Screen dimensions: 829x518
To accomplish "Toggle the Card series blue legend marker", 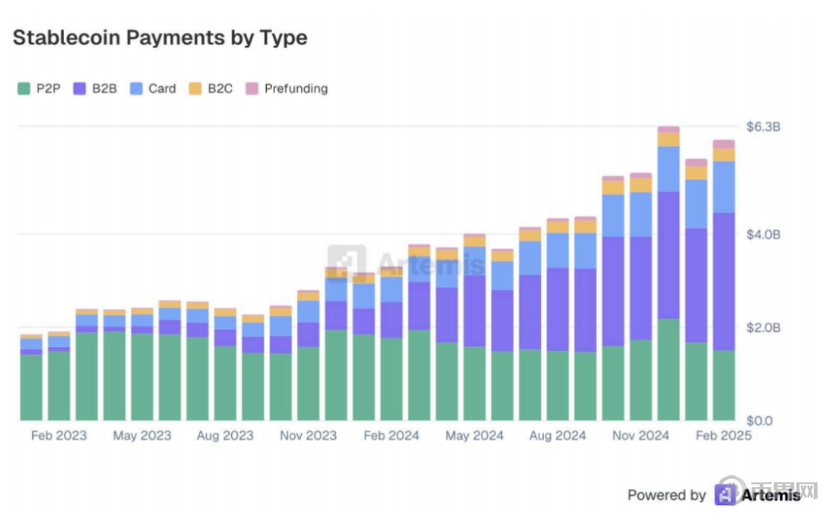I will [135, 89].
